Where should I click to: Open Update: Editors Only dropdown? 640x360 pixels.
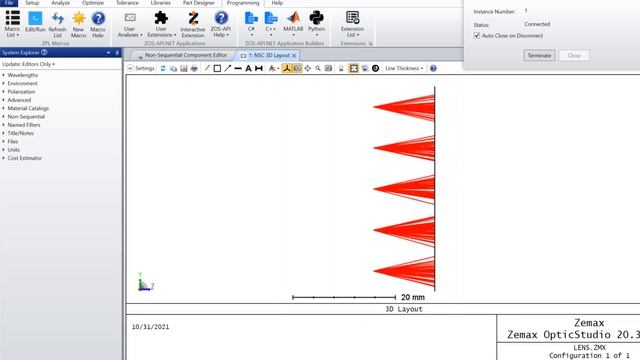point(29,64)
